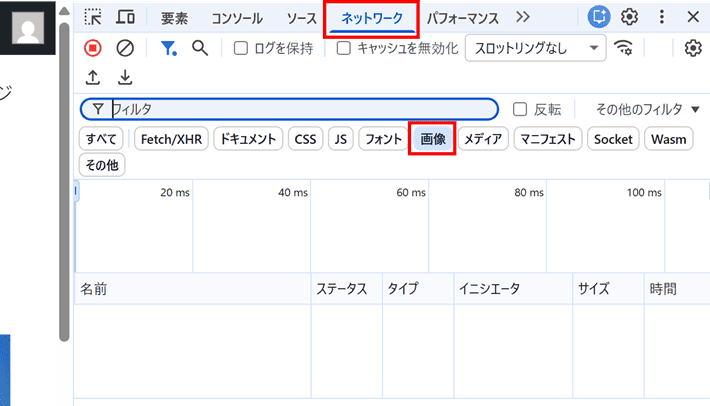Open the スロットリングなし throttling dropdown
Screen dimensions: 710x406
click(535, 48)
